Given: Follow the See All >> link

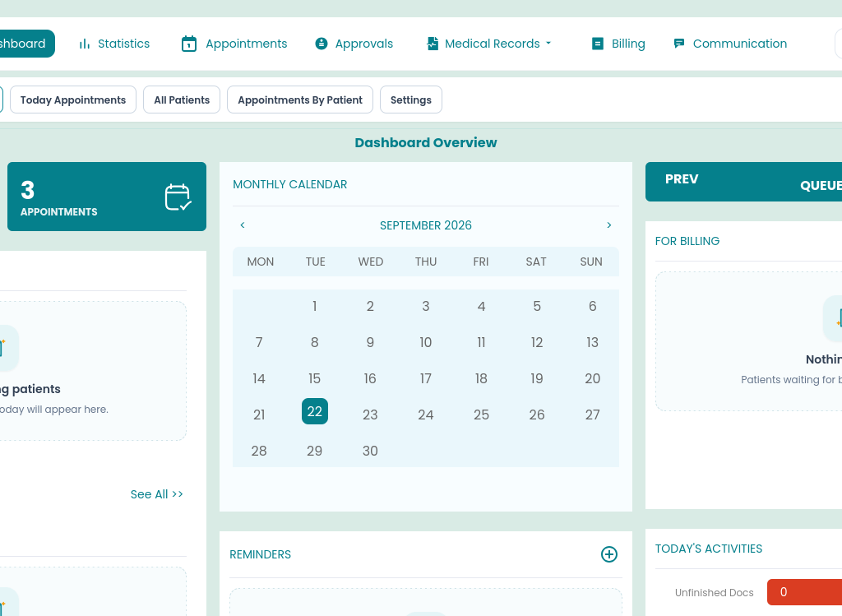Looking at the screenshot, I should click(x=157, y=494).
